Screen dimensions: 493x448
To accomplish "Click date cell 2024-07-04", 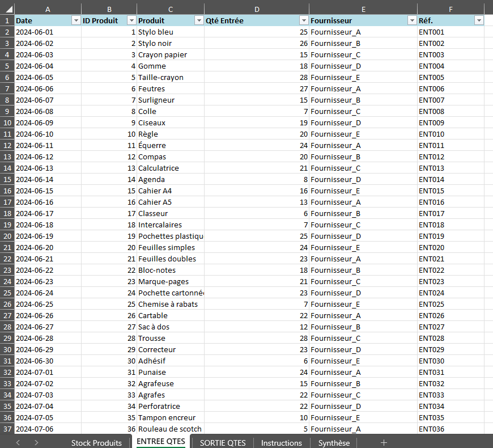I will [x=48, y=406].
